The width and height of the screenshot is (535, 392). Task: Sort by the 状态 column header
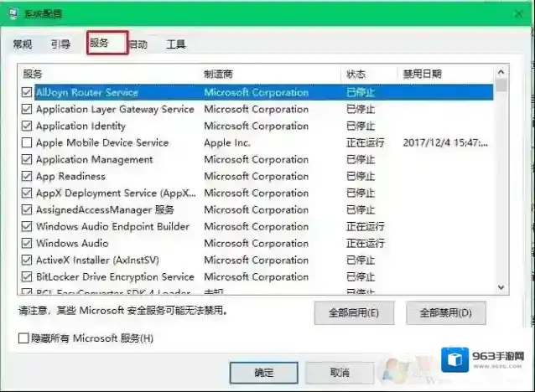coord(356,74)
